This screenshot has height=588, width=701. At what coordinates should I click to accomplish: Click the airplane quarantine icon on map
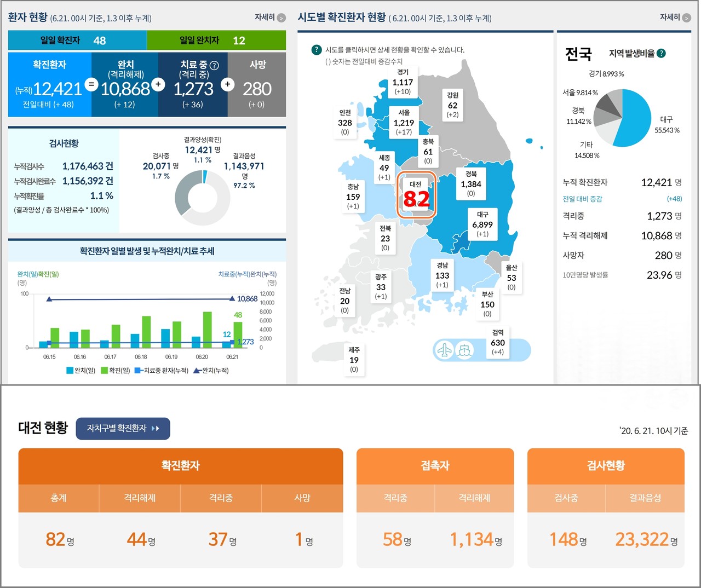tap(445, 350)
